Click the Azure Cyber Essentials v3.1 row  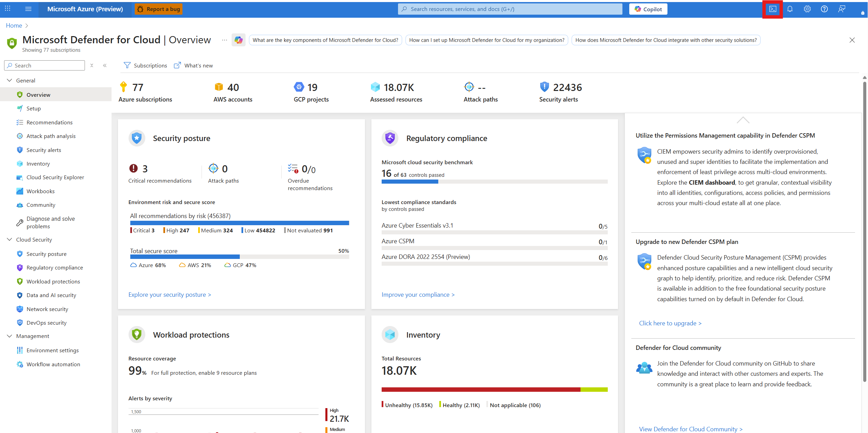pos(495,228)
